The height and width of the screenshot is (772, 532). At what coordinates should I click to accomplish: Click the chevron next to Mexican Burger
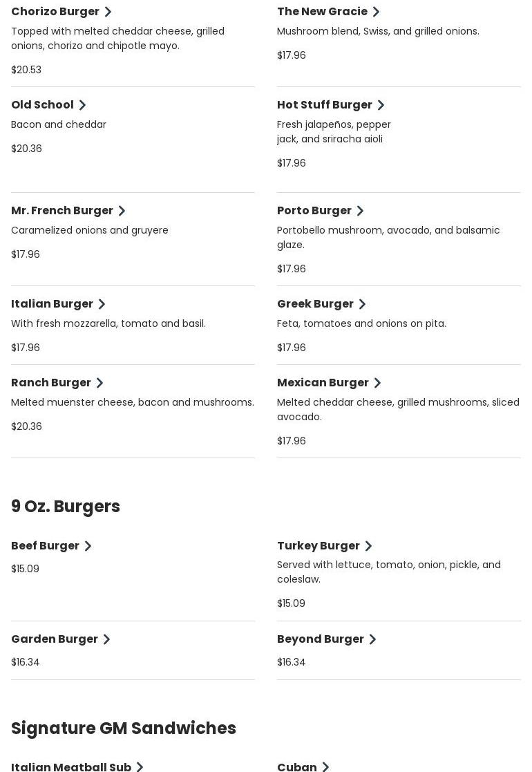[377, 383]
